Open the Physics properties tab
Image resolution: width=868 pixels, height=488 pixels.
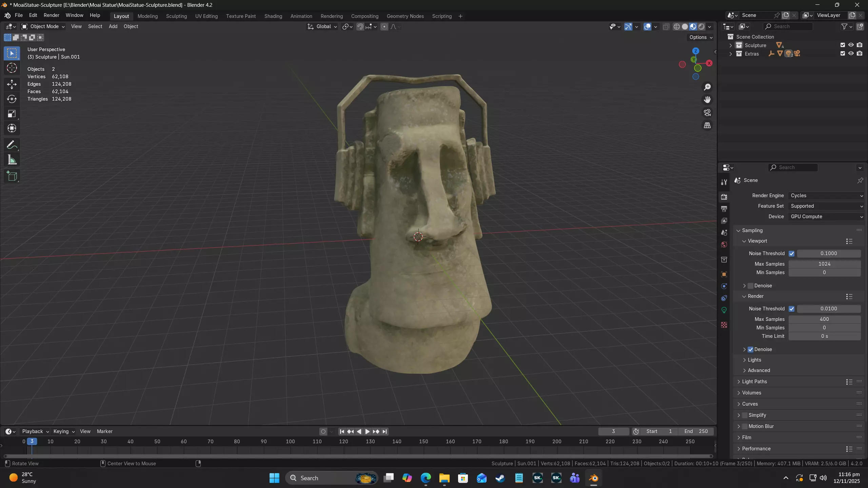[724, 286]
